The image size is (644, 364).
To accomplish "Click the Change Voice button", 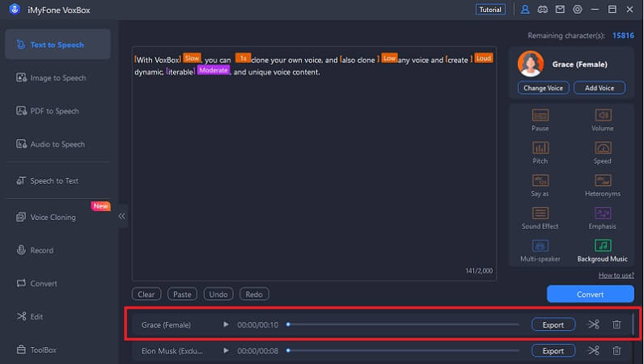I will tap(543, 88).
